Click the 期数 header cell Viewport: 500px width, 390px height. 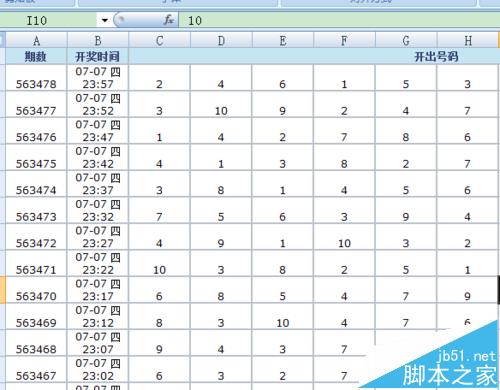(36, 56)
